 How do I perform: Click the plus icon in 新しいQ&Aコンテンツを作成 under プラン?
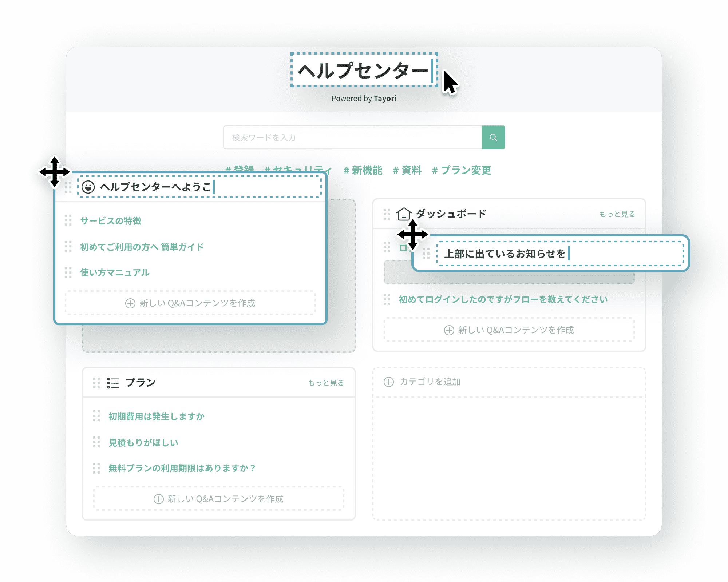pos(158,499)
